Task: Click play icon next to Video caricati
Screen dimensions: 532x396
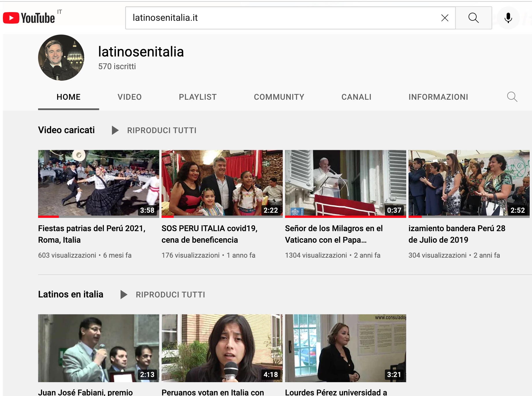Action: coord(115,130)
